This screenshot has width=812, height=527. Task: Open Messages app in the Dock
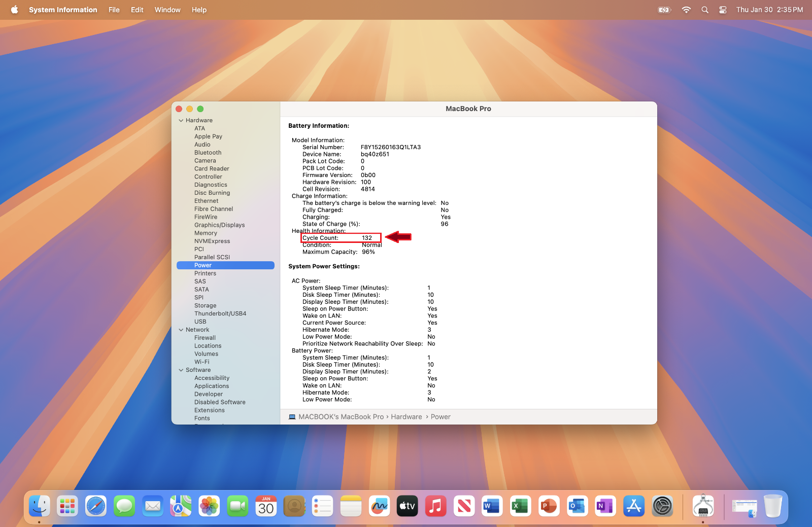coord(124,506)
